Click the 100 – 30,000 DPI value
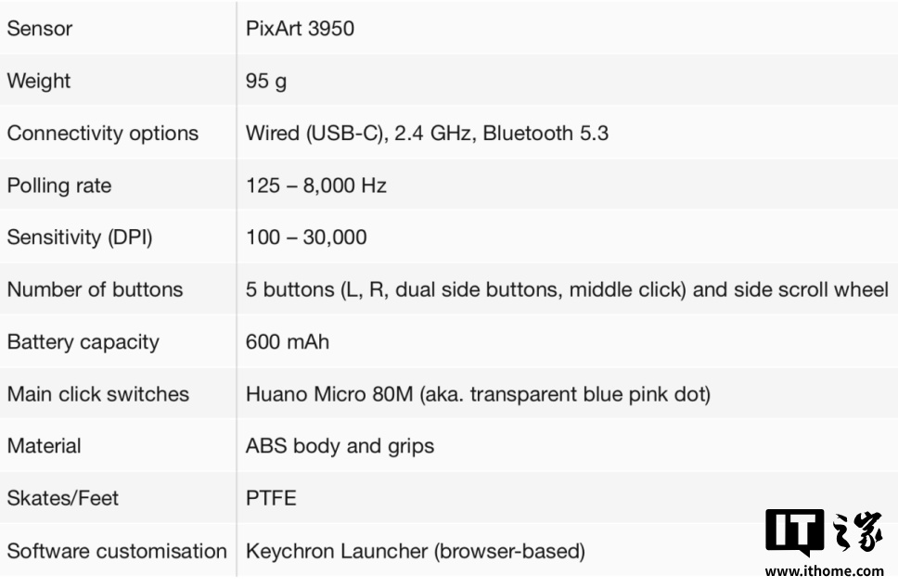Image resolution: width=898 pixels, height=588 pixels. pos(306,237)
